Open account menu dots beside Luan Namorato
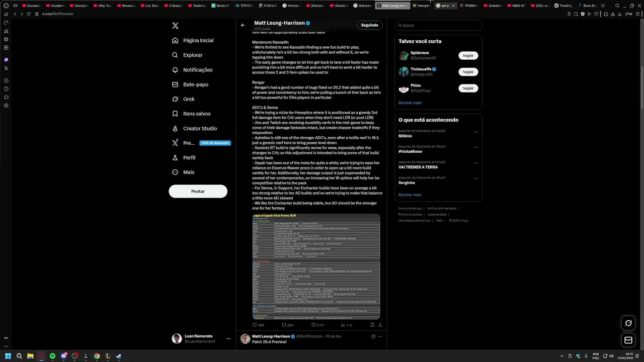Image resolution: width=644 pixels, height=362 pixels. pos(228,339)
